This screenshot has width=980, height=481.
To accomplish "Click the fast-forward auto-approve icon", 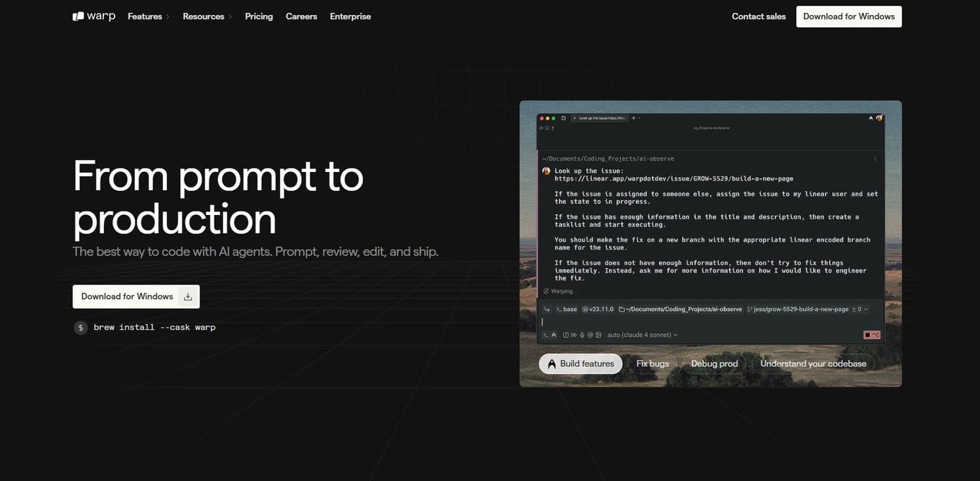I will [574, 335].
